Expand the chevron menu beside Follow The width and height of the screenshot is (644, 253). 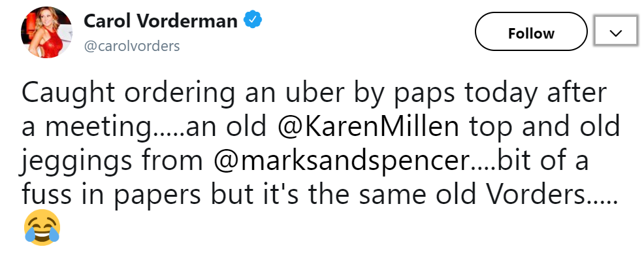tap(616, 31)
